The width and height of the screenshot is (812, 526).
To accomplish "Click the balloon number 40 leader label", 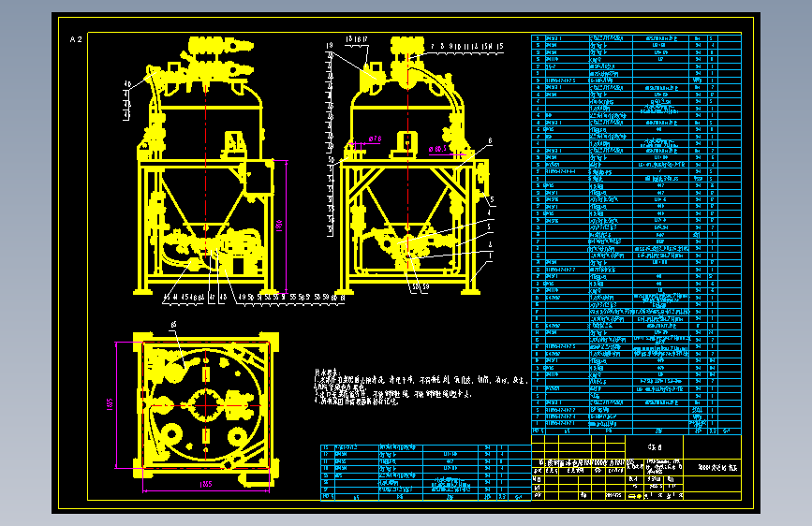I will point(127,84).
